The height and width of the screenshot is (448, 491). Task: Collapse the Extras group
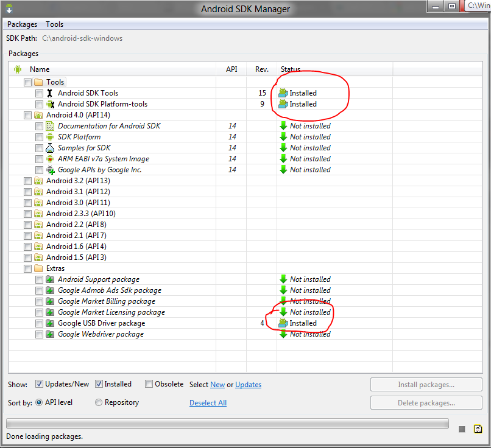55,268
